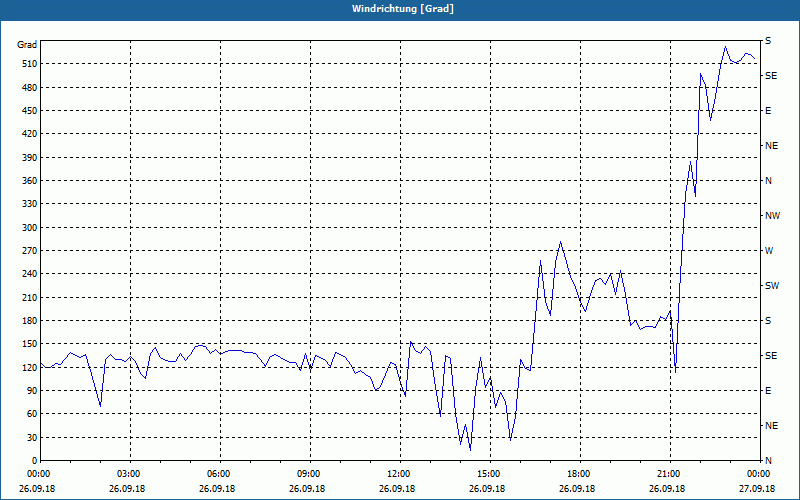This screenshot has width=800, height=500.
Task: Click the 03:00 time label
Action: (130, 474)
